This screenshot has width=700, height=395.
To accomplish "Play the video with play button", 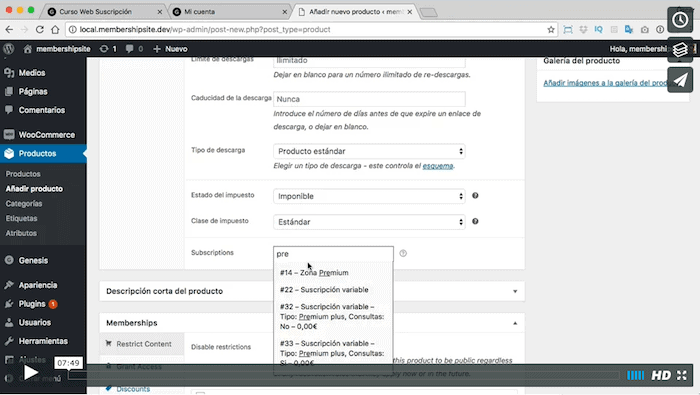I will click(x=30, y=372).
